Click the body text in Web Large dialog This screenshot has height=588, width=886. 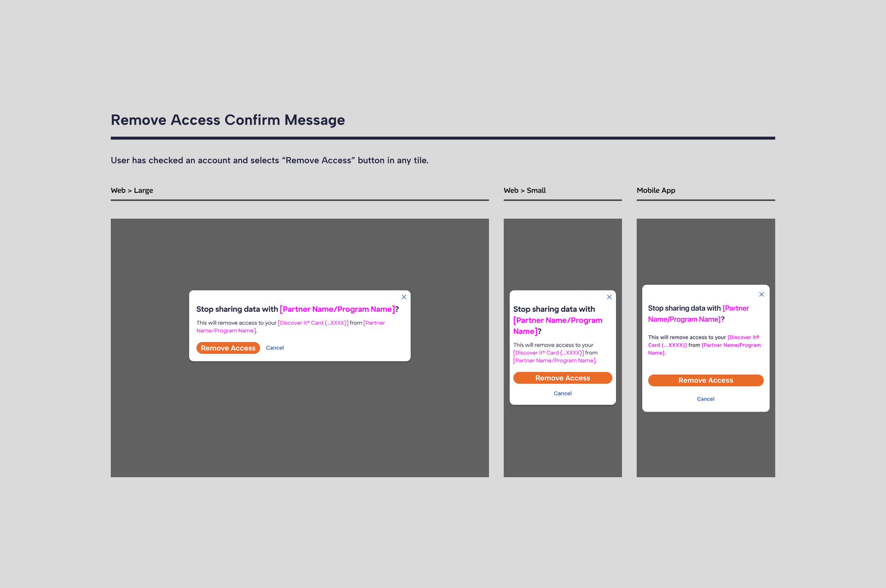[x=291, y=327]
